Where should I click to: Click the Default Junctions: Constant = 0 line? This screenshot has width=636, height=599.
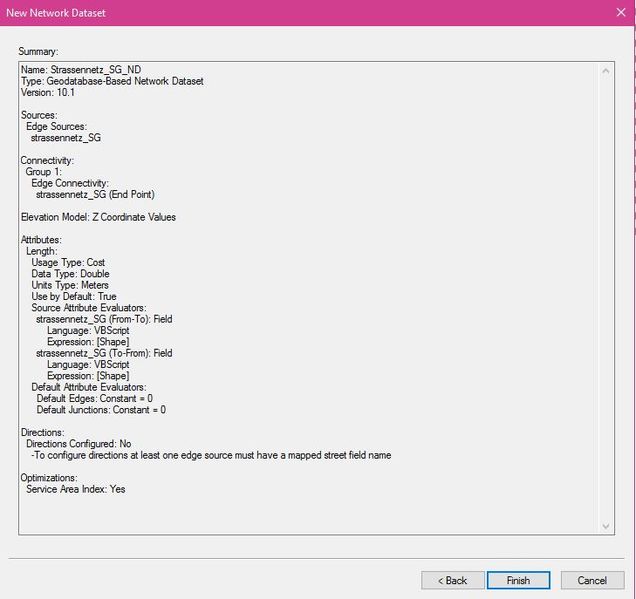[x=101, y=409]
